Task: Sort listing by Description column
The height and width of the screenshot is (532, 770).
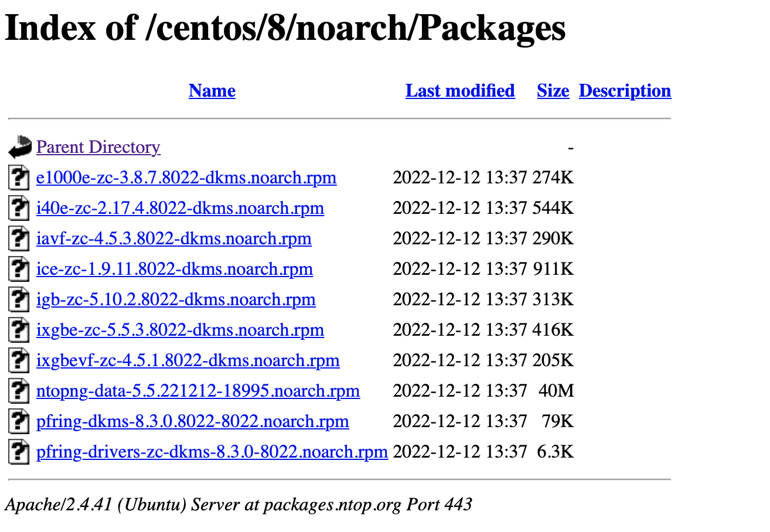Action: [624, 91]
